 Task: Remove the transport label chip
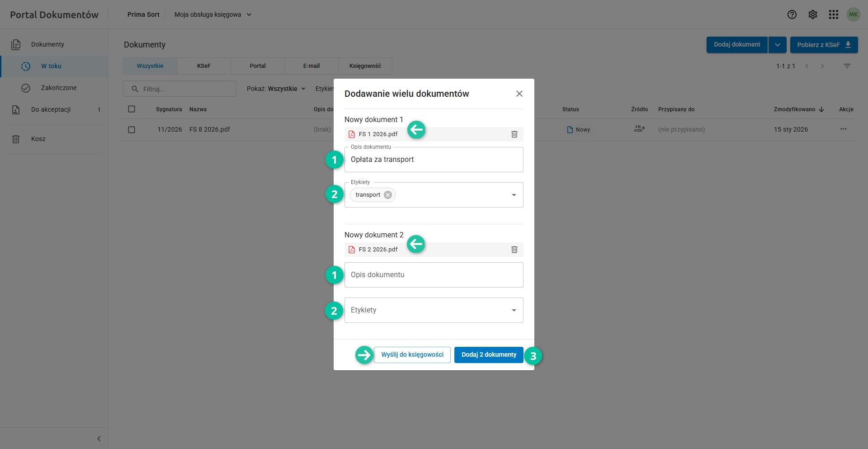[x=388, y=195]
